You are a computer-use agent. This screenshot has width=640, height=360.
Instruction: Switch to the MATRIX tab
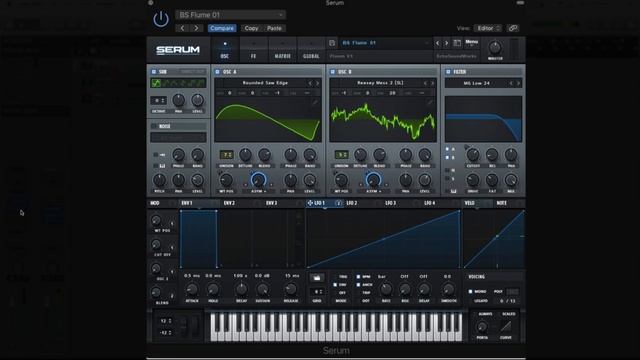[282, 51]
